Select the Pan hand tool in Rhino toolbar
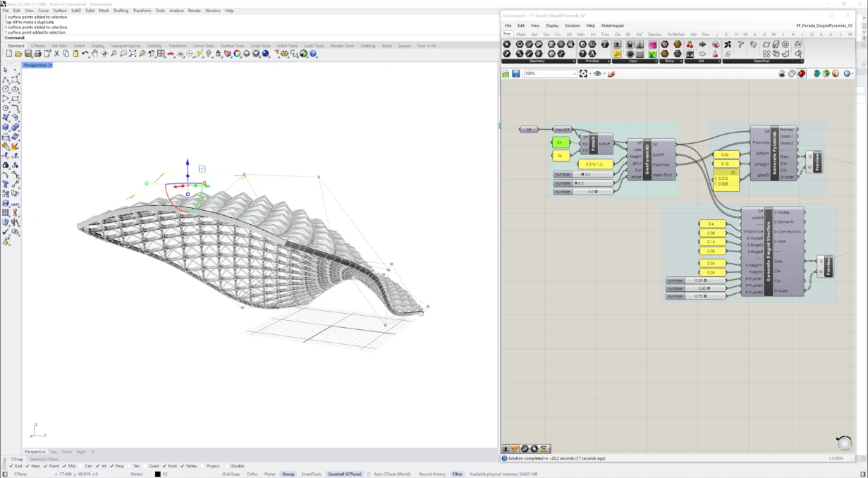The width and height of the screenshot is (868, 478). tap(94, 54)
